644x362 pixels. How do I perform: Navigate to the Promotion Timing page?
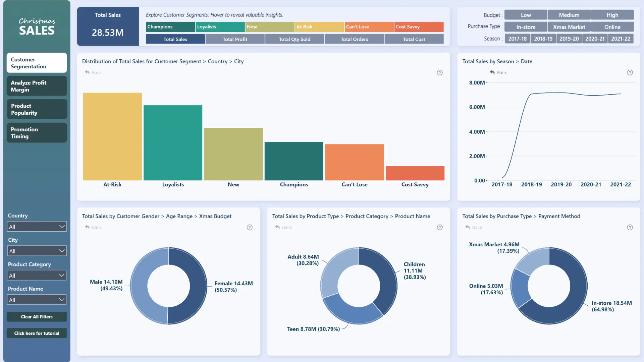click(x=37, y=132)
